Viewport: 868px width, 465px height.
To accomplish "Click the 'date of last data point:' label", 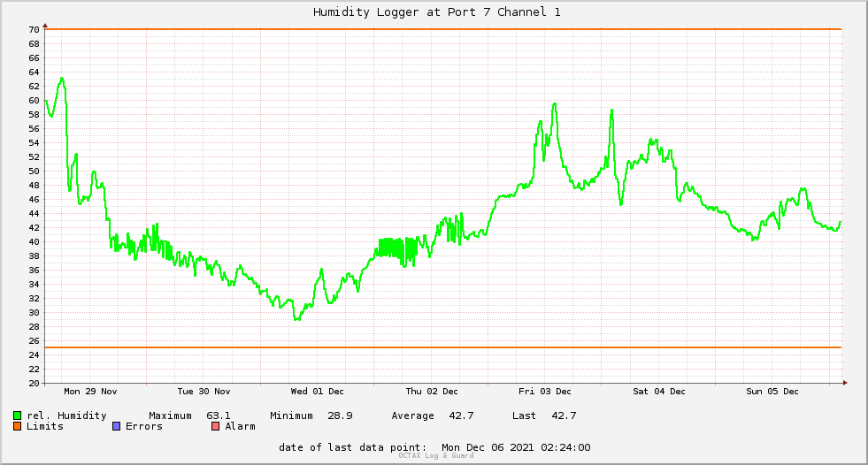I will [x=353, y=447].
